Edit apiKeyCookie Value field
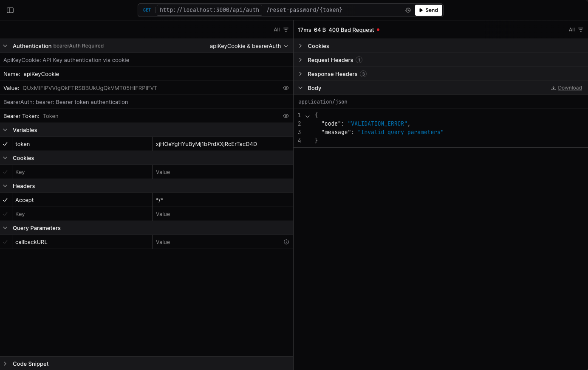 [x=151, y=88]
